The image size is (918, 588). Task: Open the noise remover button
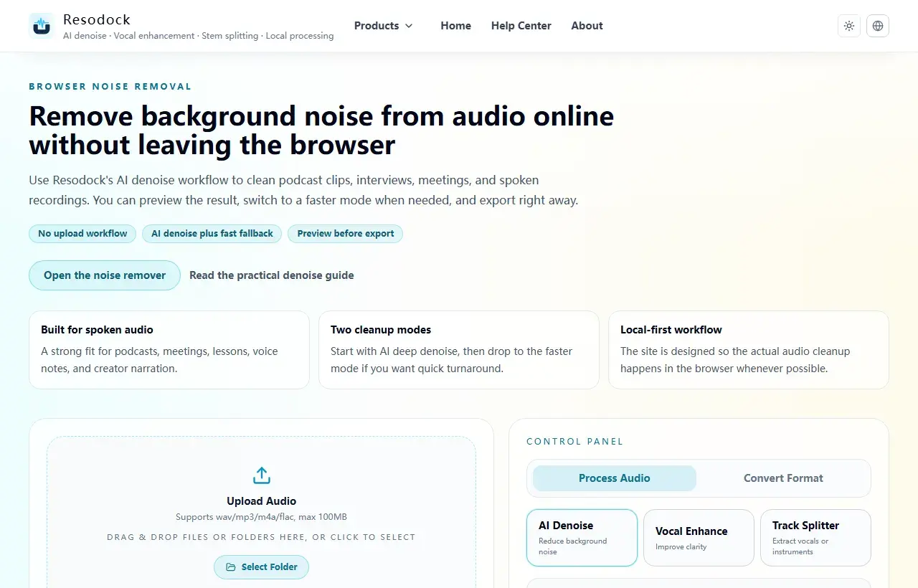click(105, 275)
